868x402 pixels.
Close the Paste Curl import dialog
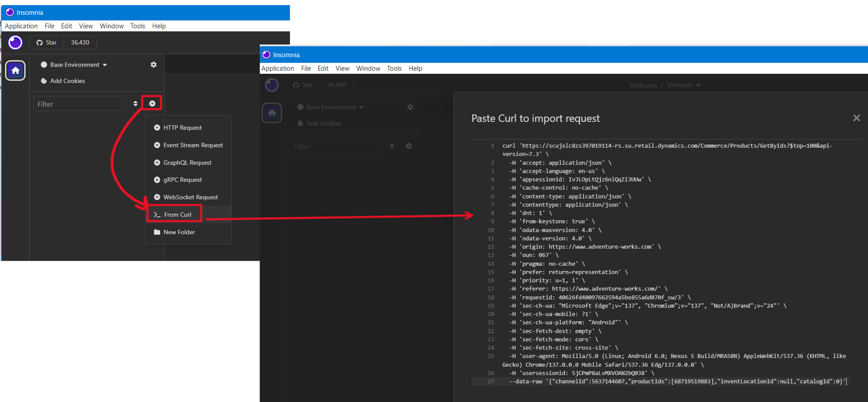click(x=856, y=118)
